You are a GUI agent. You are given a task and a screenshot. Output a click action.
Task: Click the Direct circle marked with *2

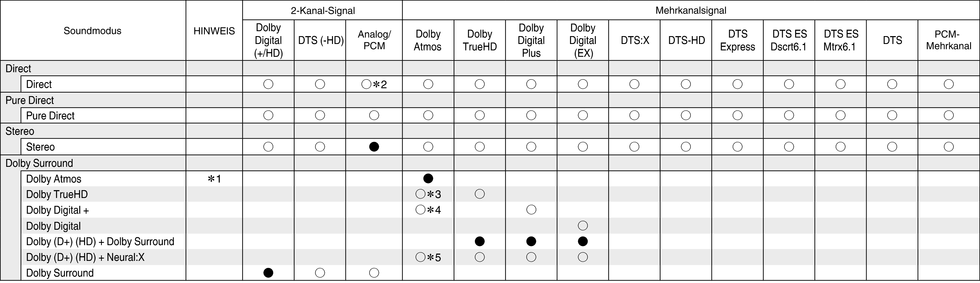366,84
